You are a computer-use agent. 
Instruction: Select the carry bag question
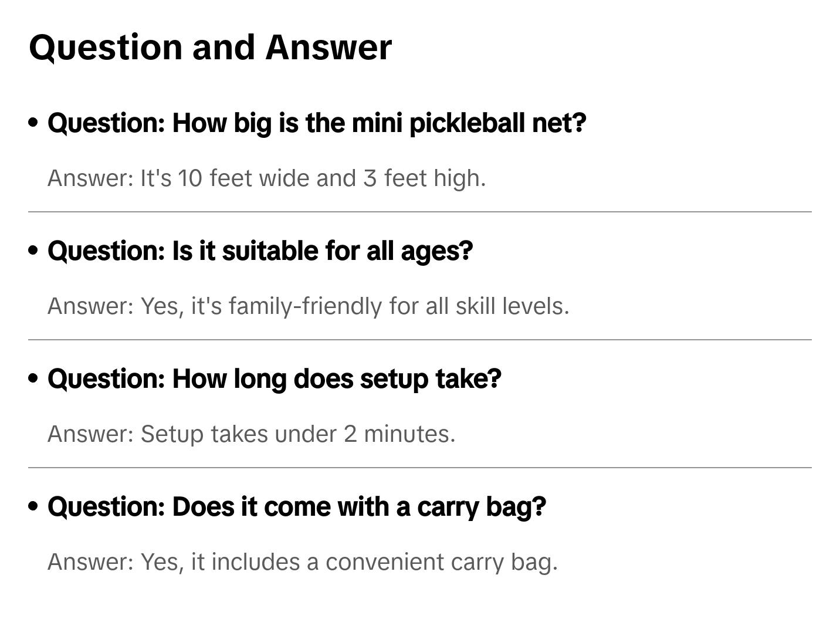(x=296, y=507)
